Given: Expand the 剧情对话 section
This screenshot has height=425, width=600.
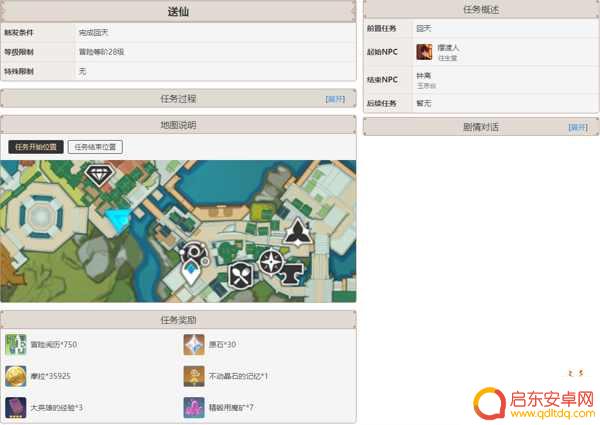Looking at the screenshot, I should [578, 127].
